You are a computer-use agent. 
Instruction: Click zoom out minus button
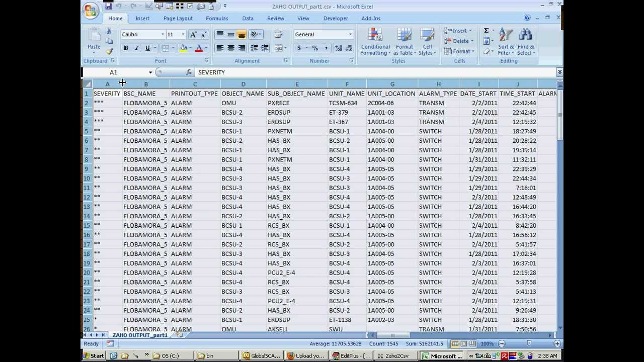click(502, 344)
